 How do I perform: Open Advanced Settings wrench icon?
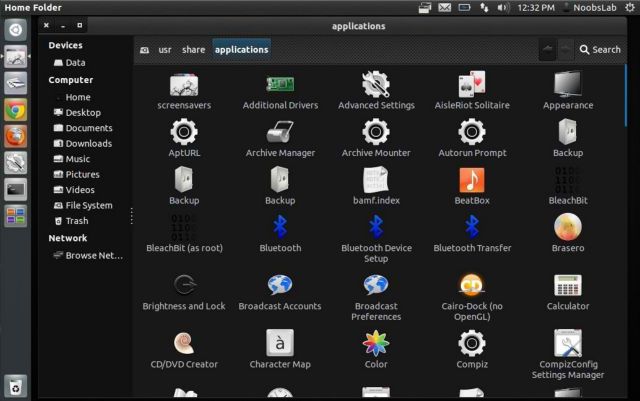376,84
